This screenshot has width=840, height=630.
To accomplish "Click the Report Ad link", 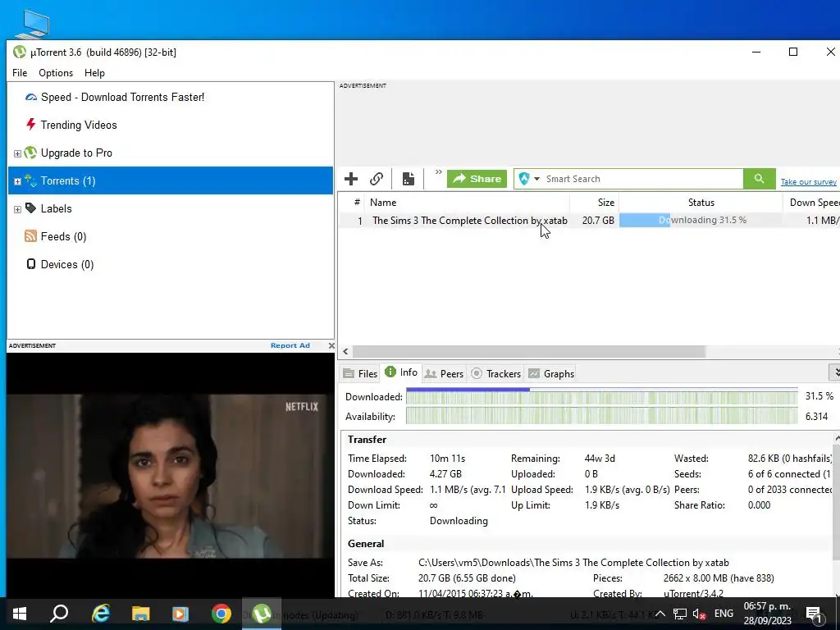I will 290,345.
